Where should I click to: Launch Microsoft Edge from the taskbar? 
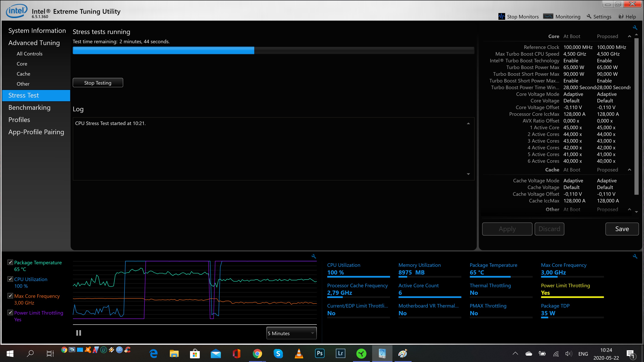153,353
